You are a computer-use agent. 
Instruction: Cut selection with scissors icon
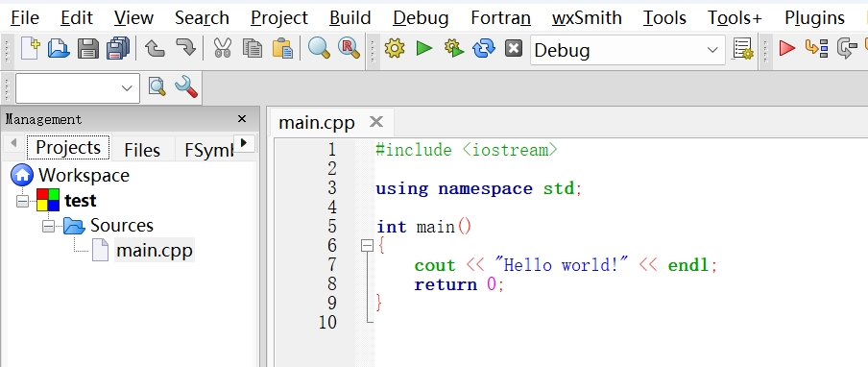222,48
